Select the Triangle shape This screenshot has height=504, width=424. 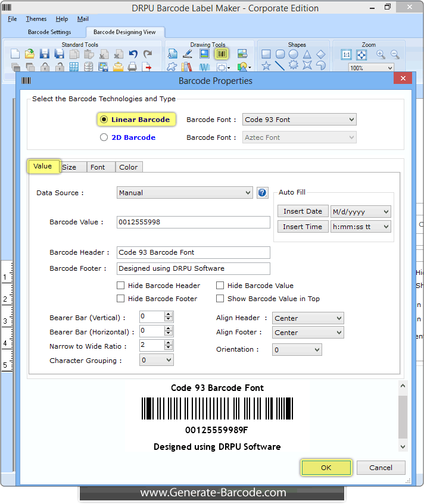point(307,54)
